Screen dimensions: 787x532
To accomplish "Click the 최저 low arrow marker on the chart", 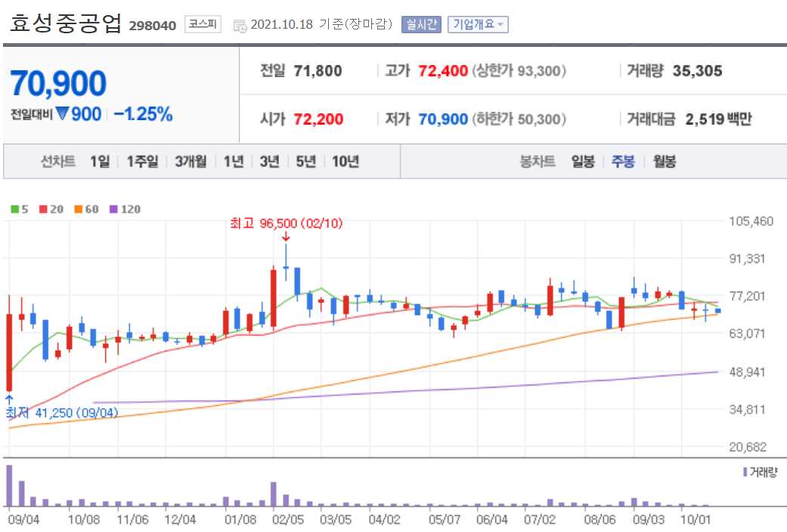I will pyautogui.click(x=8, y=398).
